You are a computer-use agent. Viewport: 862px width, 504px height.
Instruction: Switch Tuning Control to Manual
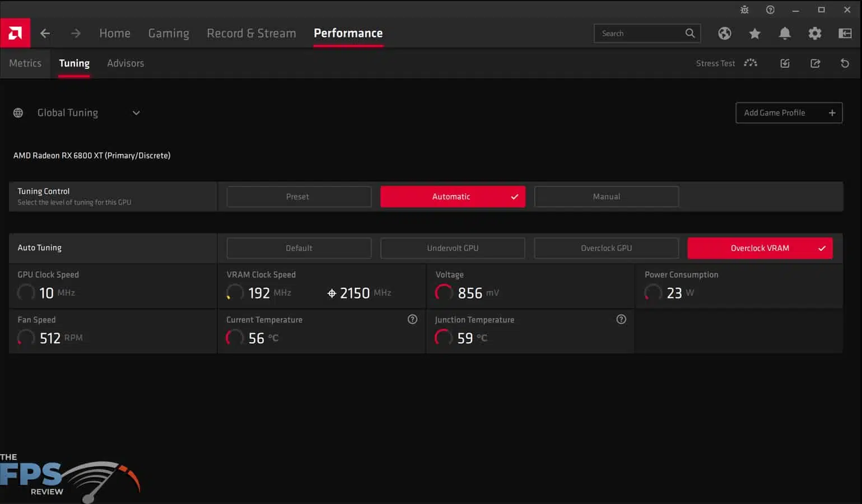[606, 197]
